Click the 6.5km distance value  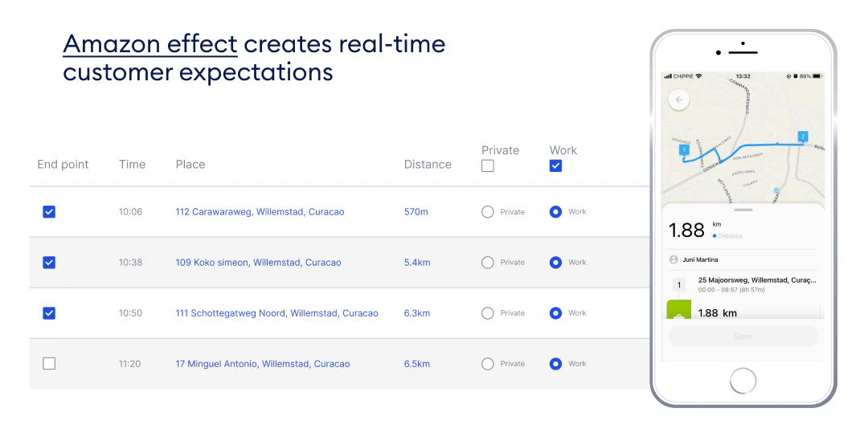click(x=417, y=364)
